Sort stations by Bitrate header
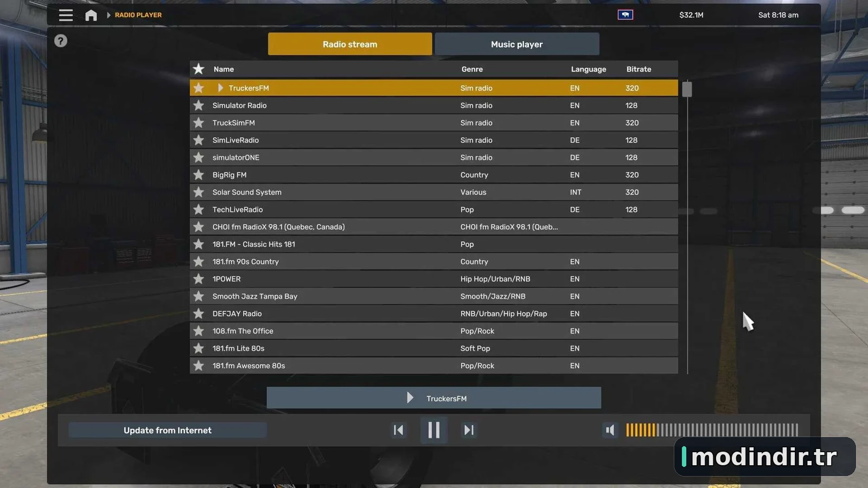The width and height of the screenshot is (868, 488). [x=639, y=69]
